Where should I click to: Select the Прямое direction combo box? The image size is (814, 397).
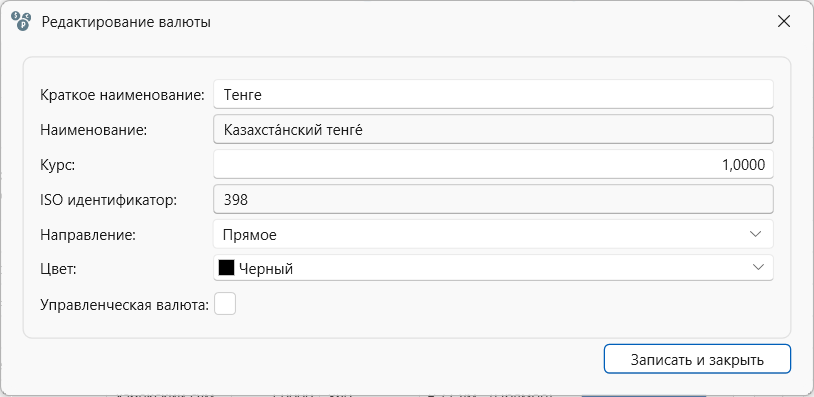tap(493, 234)
